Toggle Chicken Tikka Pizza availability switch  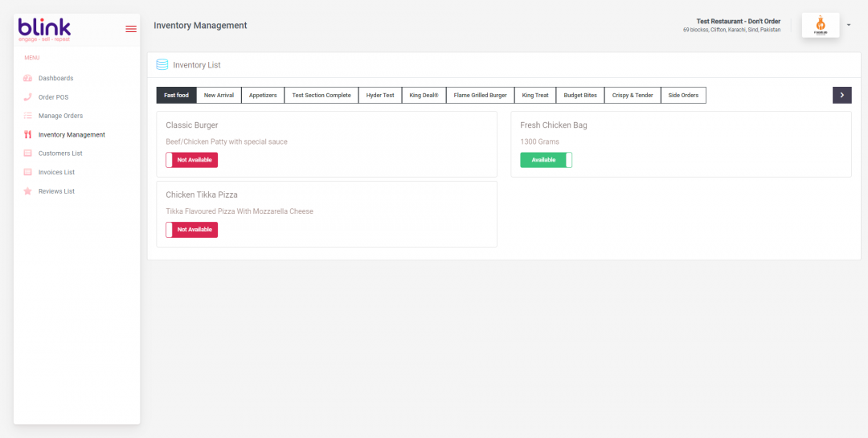click(x=191, y=230)
